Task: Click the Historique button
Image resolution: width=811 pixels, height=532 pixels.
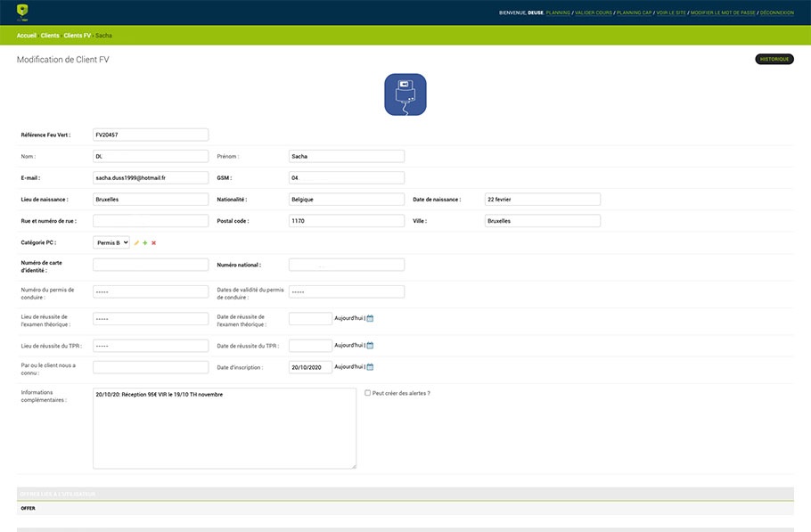Action: point(774,59)
